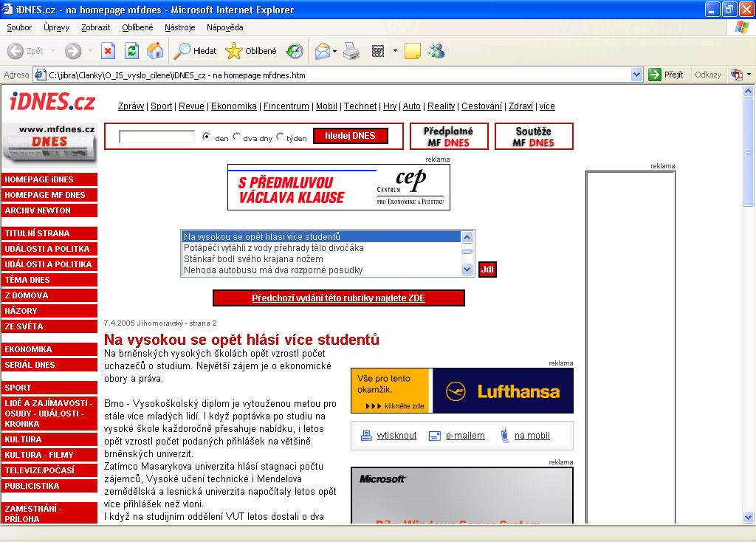Click the Windows flag logo throbber
The height and width of the screenshot is (542, 756).
pos(741,27)
